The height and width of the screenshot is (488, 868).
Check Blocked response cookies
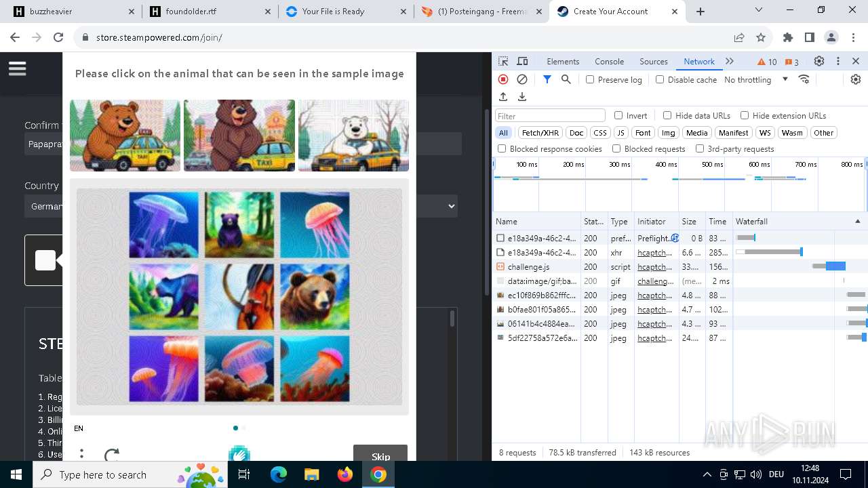click(502, 148)
